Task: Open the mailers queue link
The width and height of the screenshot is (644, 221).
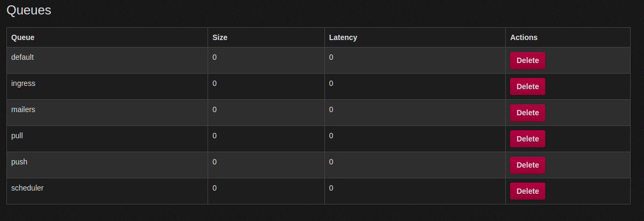Action: tap(23, 109)
